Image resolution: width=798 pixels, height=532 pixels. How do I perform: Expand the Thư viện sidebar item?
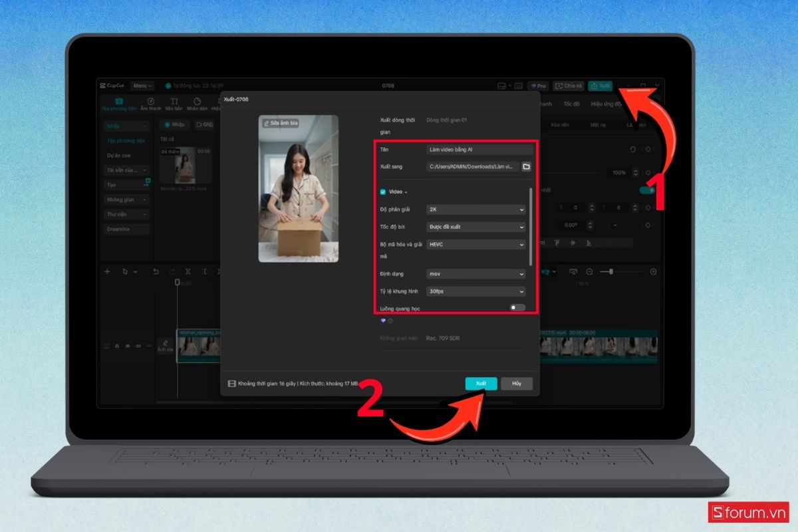[126, 214]
